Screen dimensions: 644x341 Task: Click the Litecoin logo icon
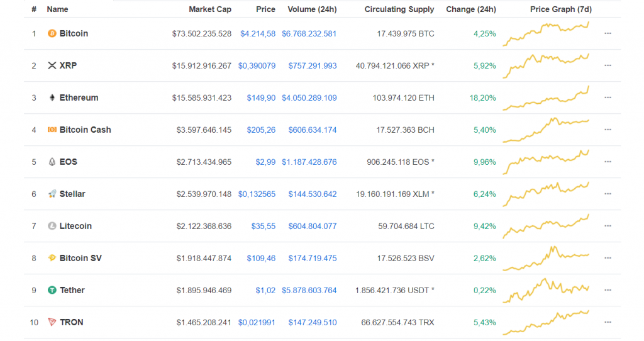click(x=52, y=226)
